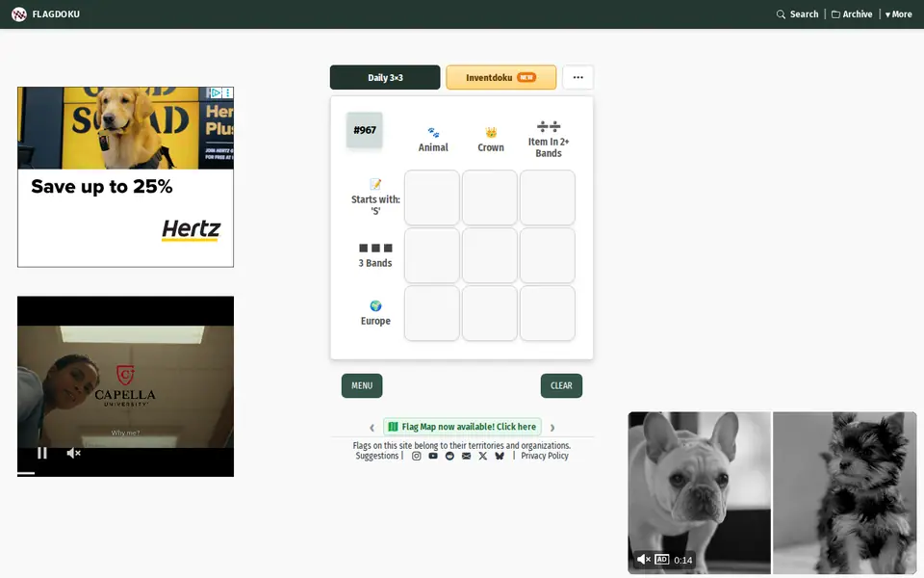The image size is (924, 578).
Task: Unmute the puppy video ad
Action: pyautogui.click(x=644, y=559)
